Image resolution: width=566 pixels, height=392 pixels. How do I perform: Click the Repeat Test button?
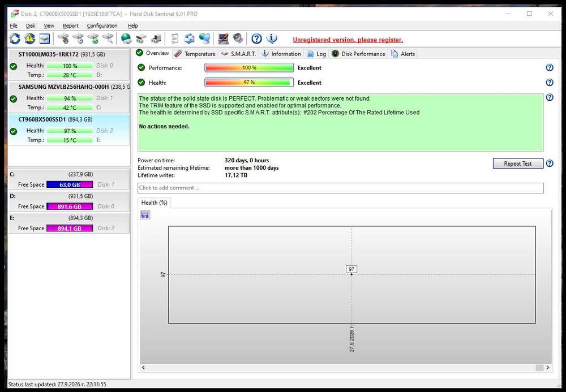518,163
